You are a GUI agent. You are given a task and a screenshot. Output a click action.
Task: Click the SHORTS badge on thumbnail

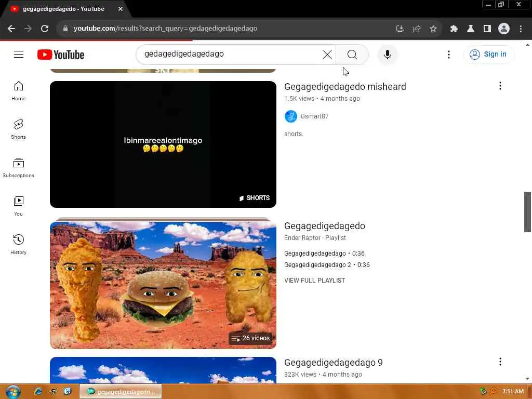[255, 198]
